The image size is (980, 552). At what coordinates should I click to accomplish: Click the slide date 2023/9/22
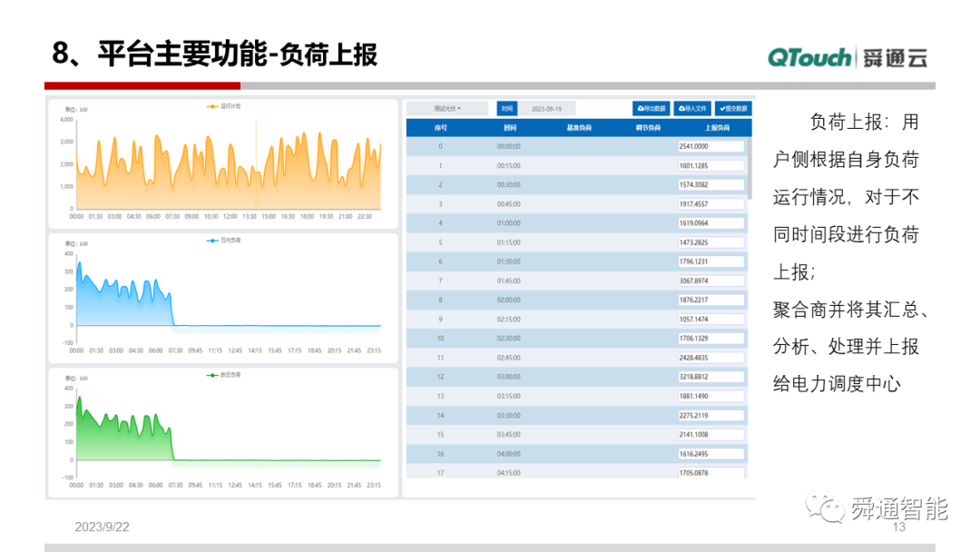[x=102, y=527]
